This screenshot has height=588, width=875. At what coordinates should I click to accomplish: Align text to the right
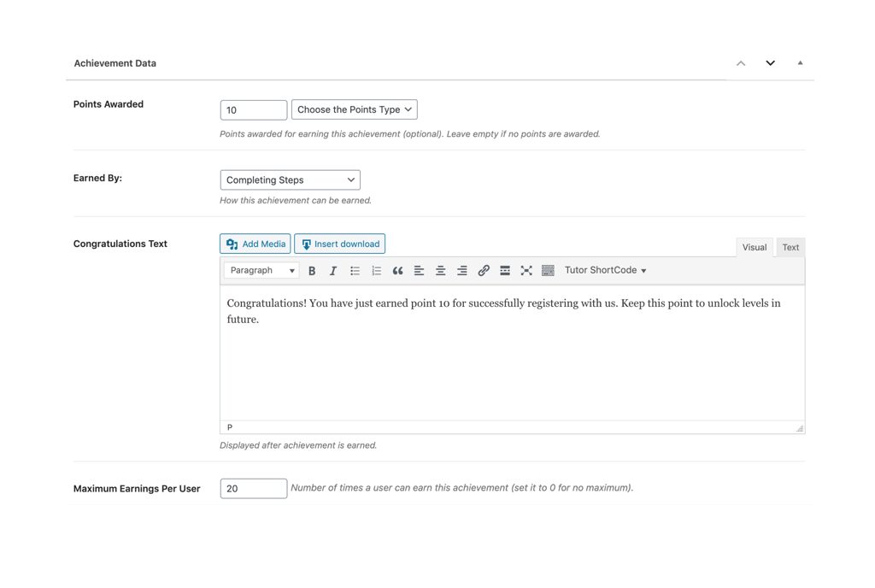461,270
